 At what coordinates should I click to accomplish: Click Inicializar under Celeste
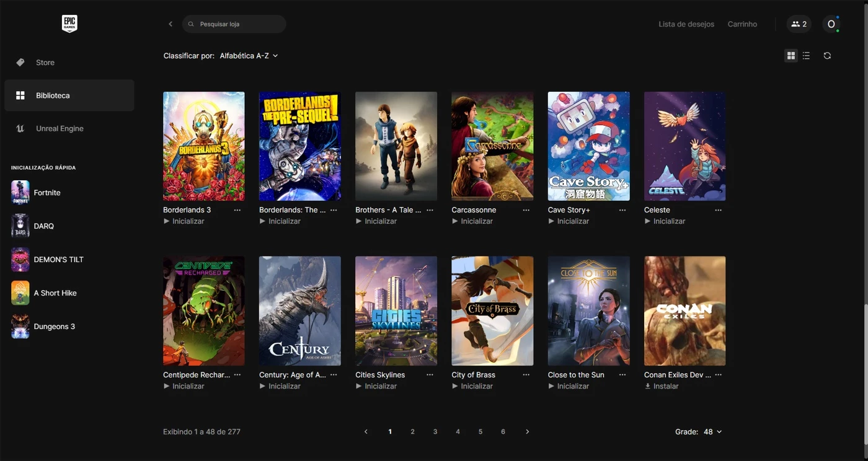(665, 221)
